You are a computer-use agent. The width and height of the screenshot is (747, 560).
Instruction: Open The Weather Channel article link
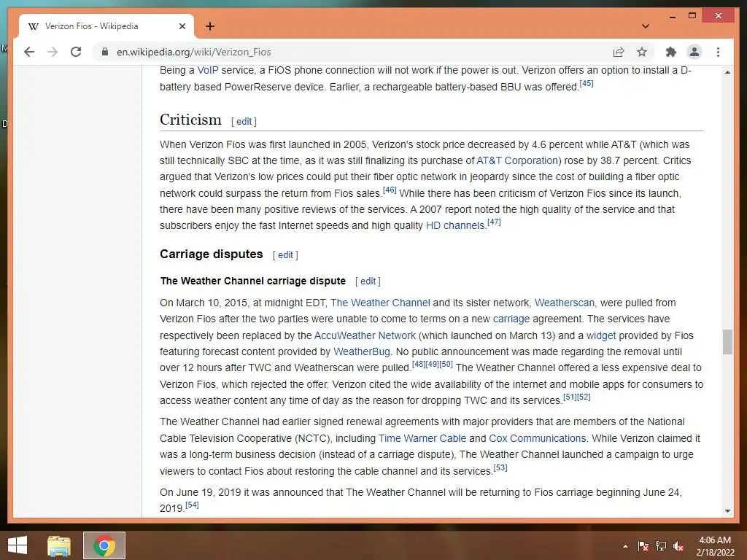coord(380,303)
